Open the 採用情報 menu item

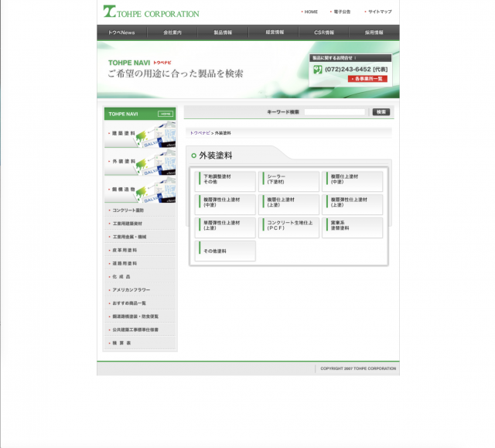(374, 32)
